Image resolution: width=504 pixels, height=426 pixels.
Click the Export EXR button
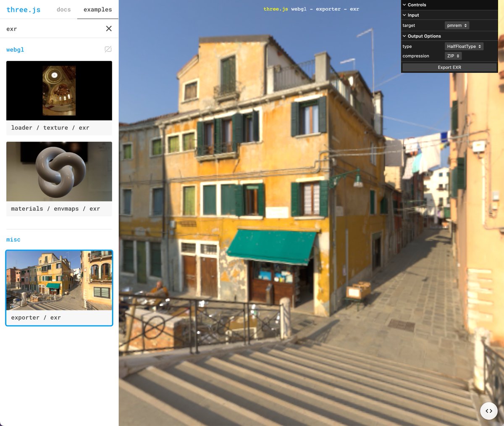pyautogui.click(x=449, y=67)
